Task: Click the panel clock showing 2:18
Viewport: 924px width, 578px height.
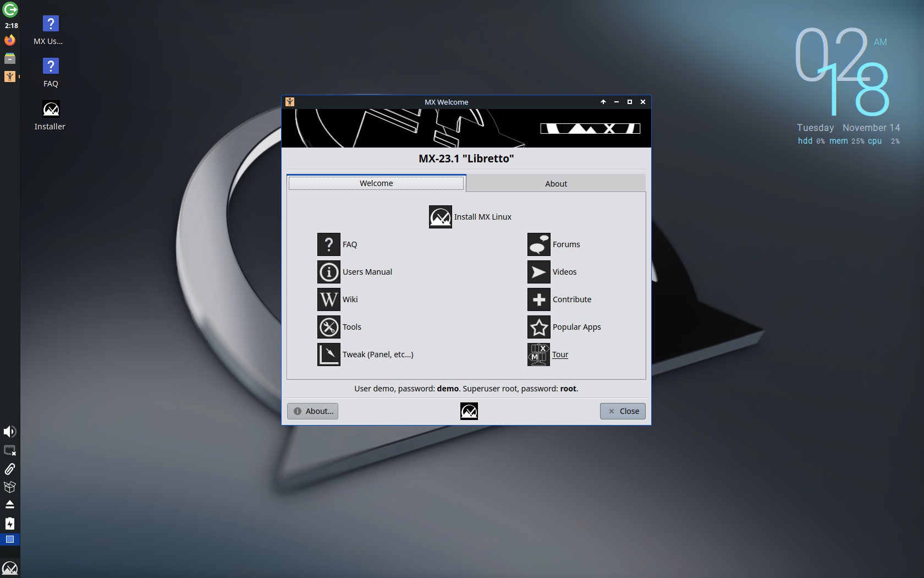Action: tap(11, 25)
